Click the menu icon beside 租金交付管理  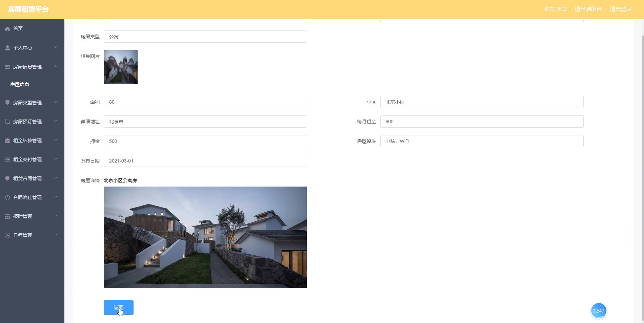7,159
